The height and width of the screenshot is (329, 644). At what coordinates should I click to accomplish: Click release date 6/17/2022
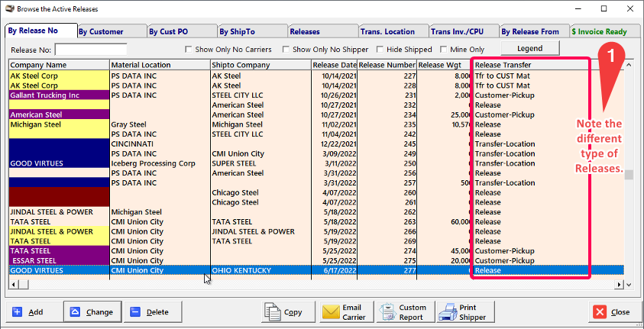[x=335, y=270]
